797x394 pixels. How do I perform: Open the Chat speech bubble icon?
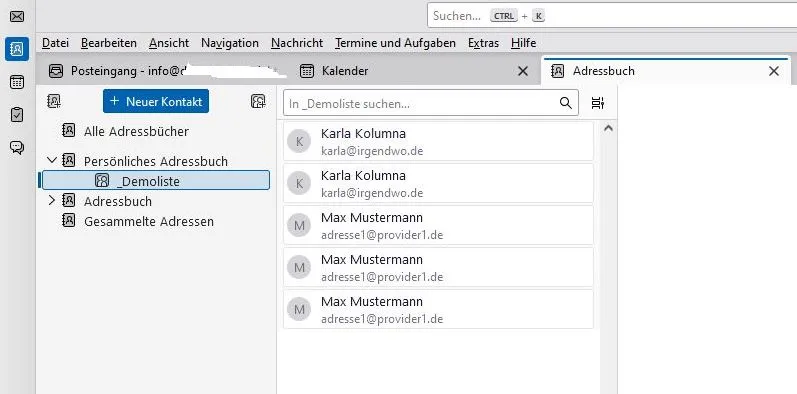pyautogui.click(x=17, y=148)
